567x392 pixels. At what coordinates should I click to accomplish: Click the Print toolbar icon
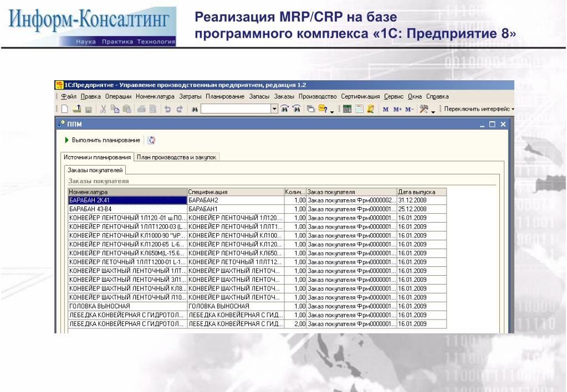[x=141, y=109]
